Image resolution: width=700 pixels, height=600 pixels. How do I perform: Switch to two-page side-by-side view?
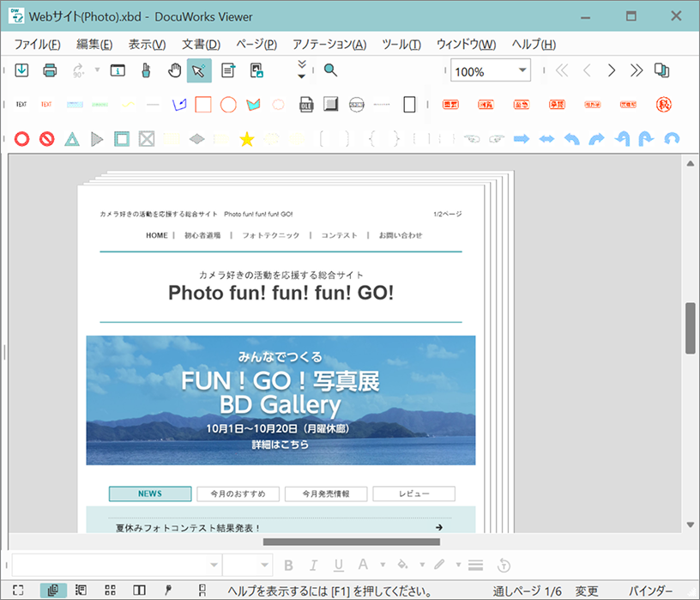click(x=139, y=591)
